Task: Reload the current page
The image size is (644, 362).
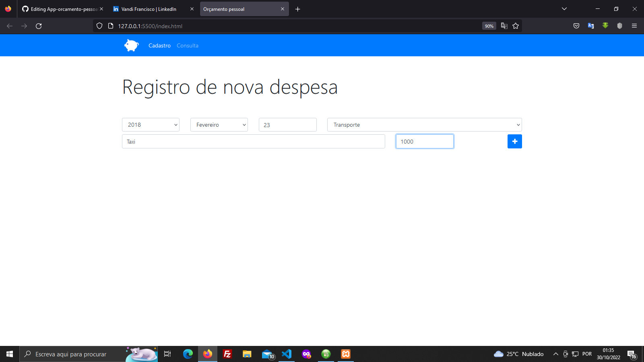Action: pos(39,26)
